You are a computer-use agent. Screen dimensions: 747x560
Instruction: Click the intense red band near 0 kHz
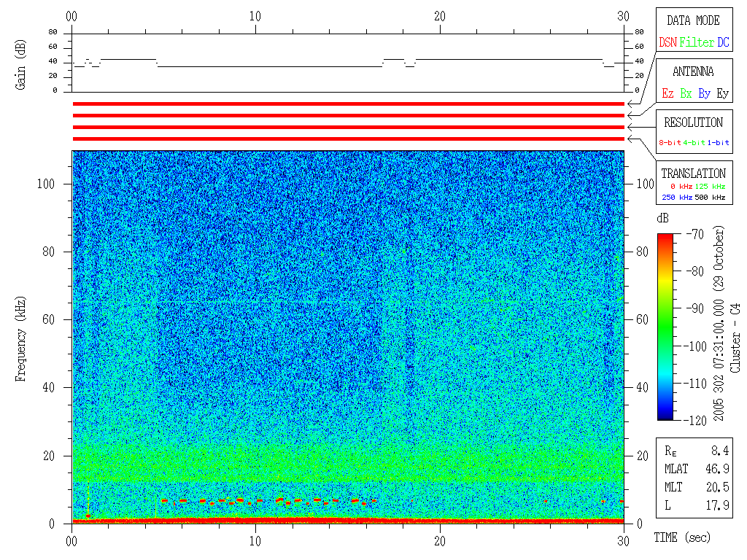pos(348,521)
